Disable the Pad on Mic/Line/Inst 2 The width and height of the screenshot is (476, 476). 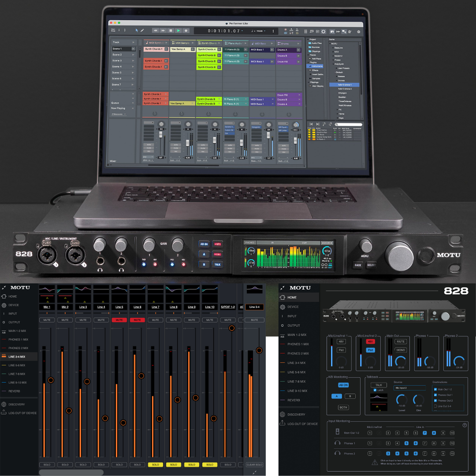point(370,350)
